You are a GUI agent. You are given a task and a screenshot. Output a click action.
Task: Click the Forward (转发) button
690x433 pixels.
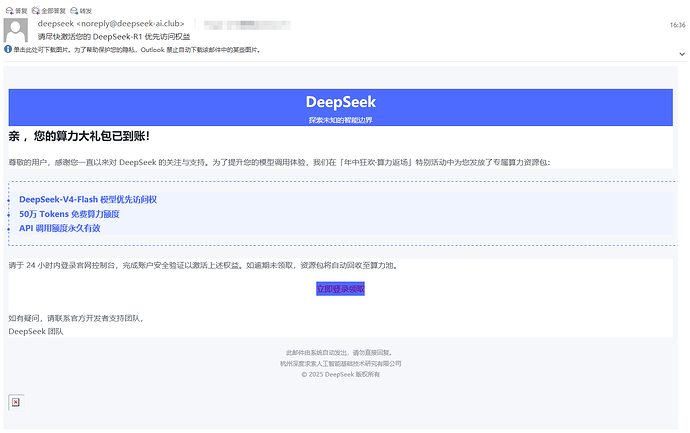pyautogui.click(x=81, y=11)
